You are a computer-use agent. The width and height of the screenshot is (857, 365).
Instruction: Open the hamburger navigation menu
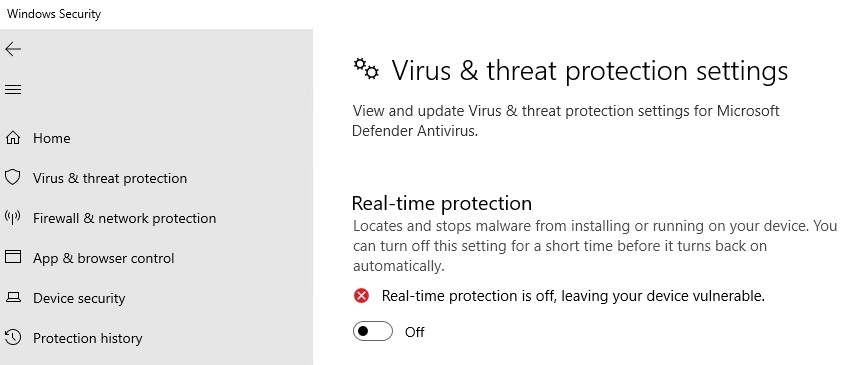coord(13,89)
